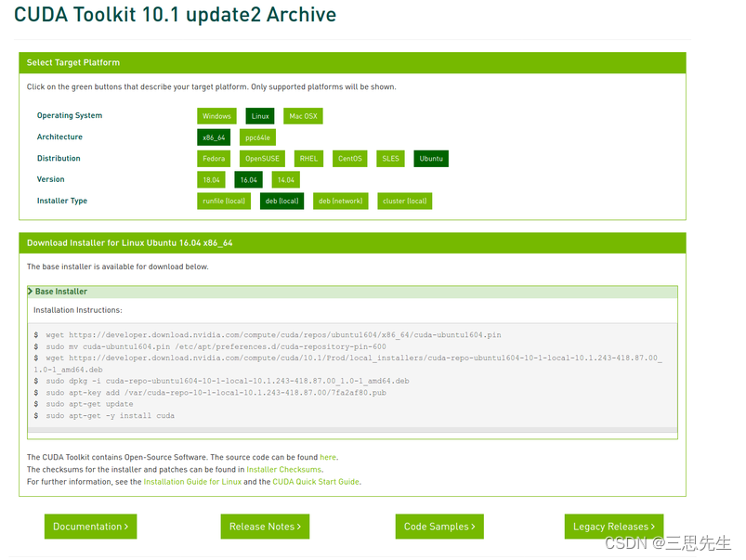Choose deb (network) installer type

point(341,201)
